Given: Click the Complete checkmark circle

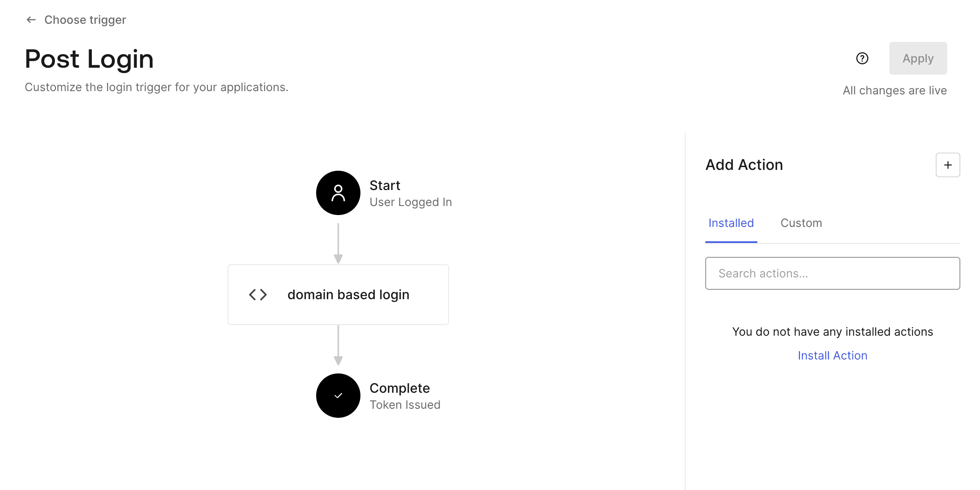Looking at the screenshot, I should pyautogui.click(x=338, y=396).
